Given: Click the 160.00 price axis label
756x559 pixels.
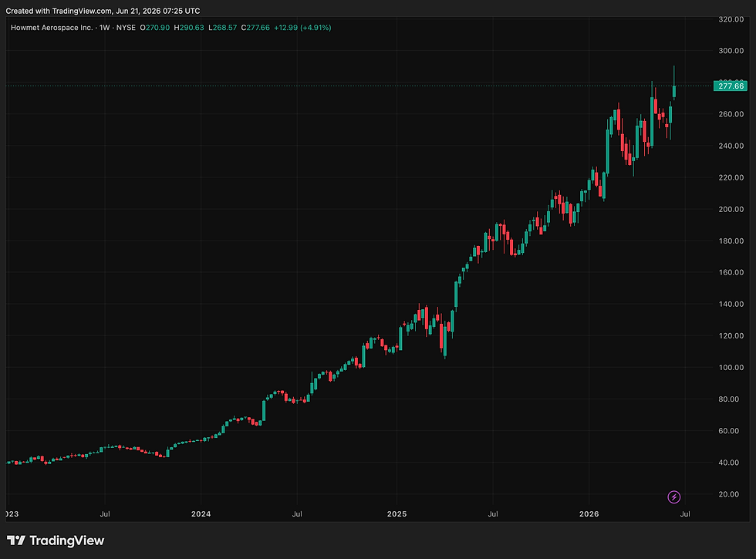Looking at the screenshot, I should [731, 272].
